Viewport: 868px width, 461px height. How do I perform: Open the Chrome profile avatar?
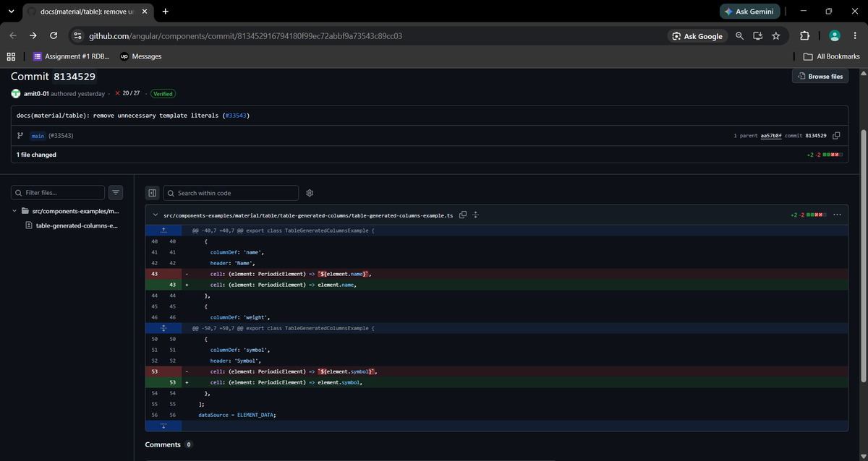[x=834, y=35]
